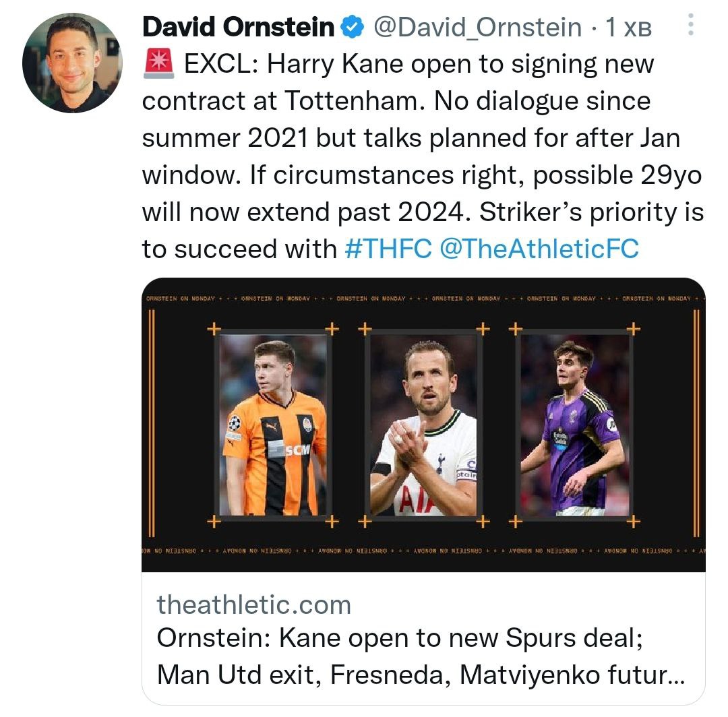Image resolution: width=728 pixels, height=717 pixels.
Task: Open the tweet's three-dot more menu
Action: [x=690, y=28]
